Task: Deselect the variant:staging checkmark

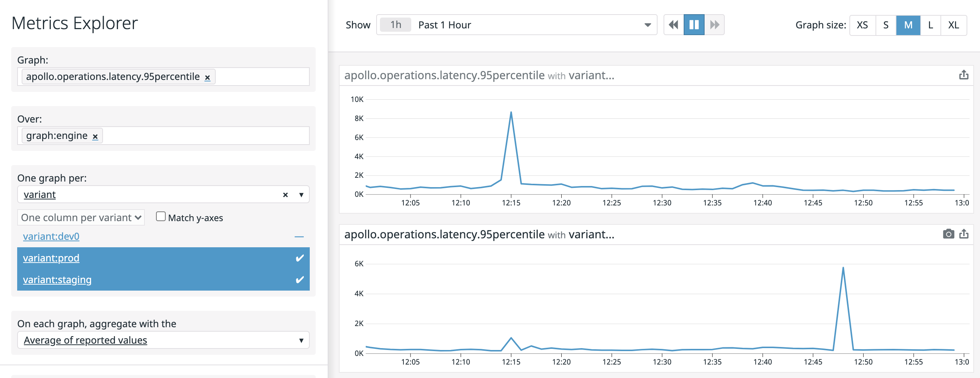Action: (x=299, y=280)
